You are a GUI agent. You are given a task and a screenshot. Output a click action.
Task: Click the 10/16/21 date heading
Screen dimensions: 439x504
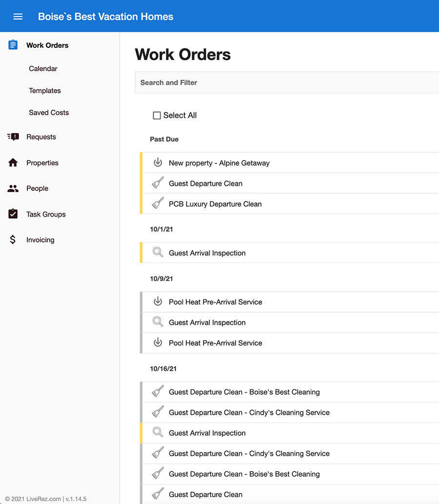point(163,369)
